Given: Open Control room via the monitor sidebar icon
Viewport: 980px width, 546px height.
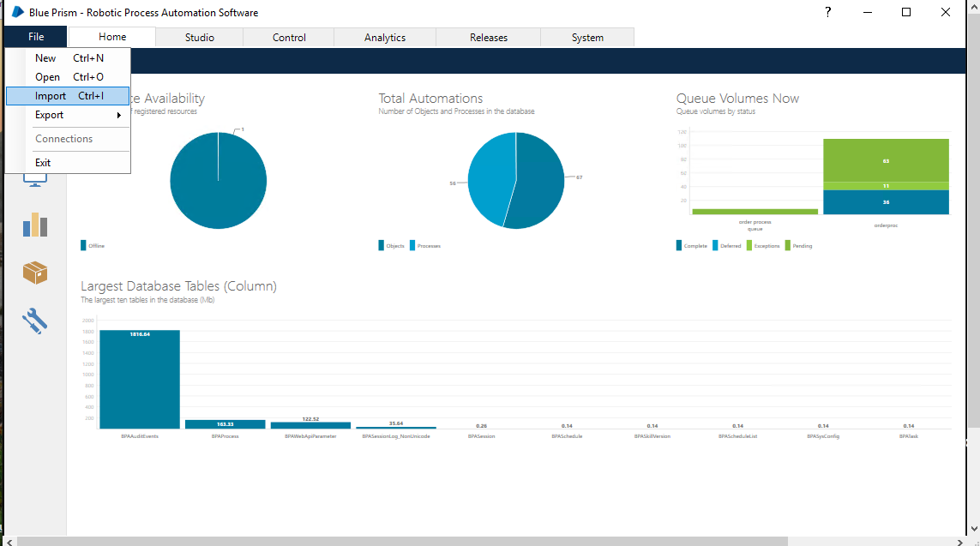Looking at the screenshot, I should click(35, 177).
